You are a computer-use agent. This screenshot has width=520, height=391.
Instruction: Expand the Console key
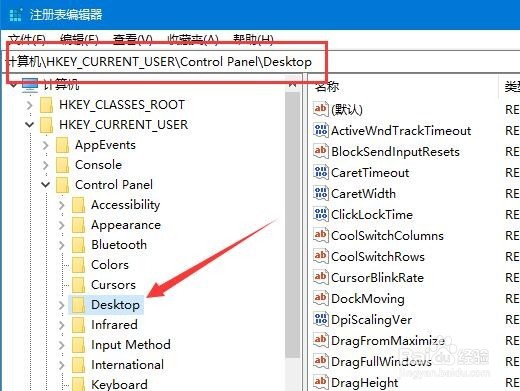46,165
